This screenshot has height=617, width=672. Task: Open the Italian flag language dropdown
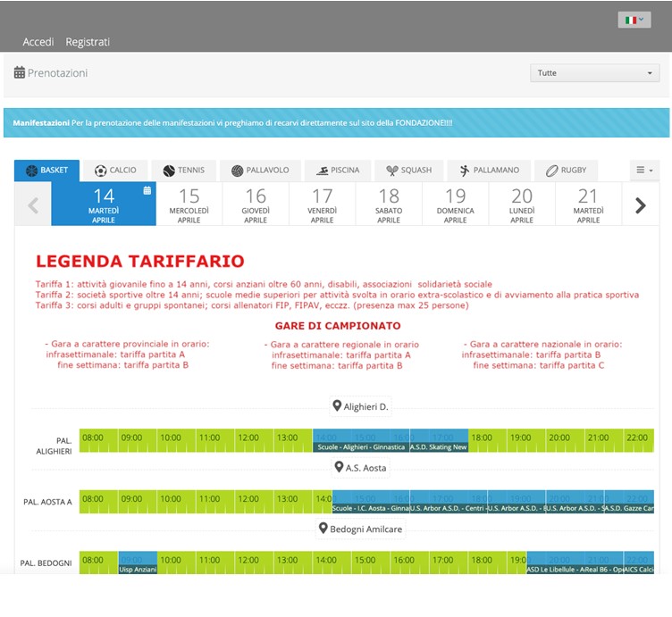[634, 19]
